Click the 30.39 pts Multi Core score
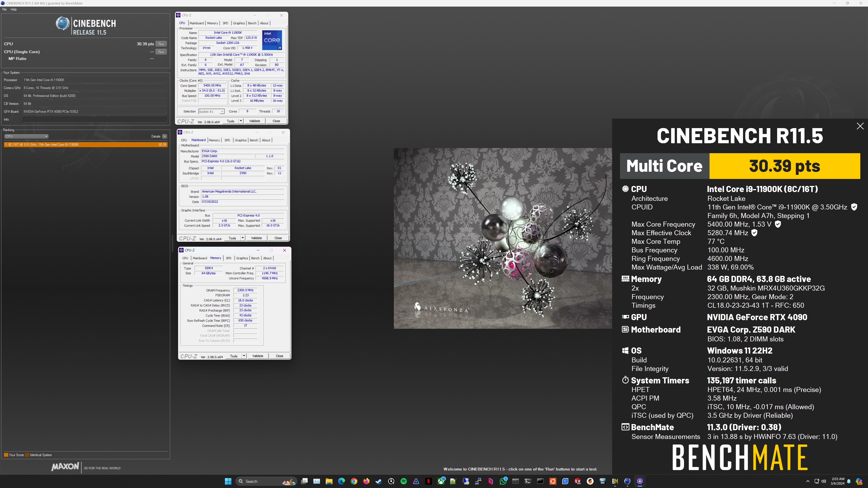Viewport: 868px width, 488px height. [x=784, y=166]
